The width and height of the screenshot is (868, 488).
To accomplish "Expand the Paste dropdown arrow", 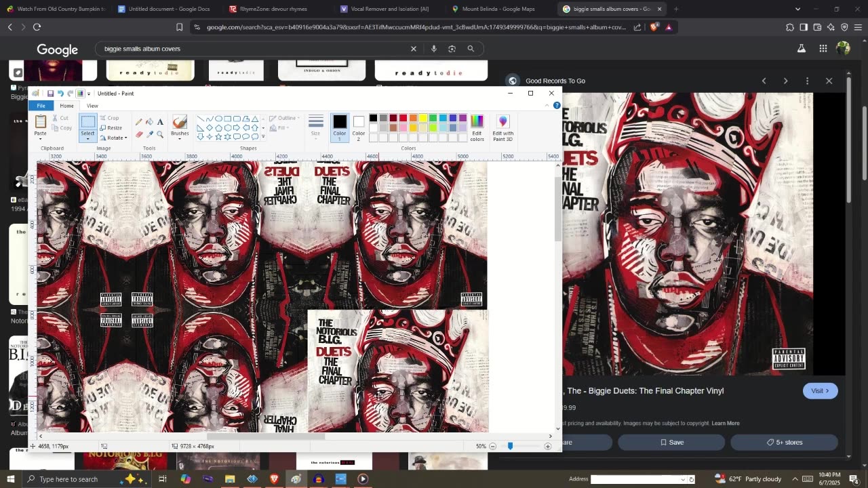I will coord(41,138).
